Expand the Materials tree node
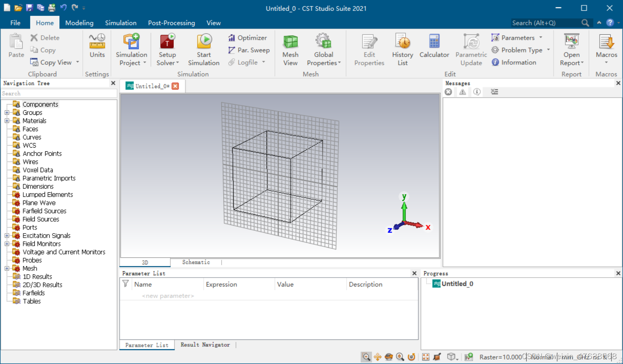The image size is (623, 364). click(x=7, y=121)
